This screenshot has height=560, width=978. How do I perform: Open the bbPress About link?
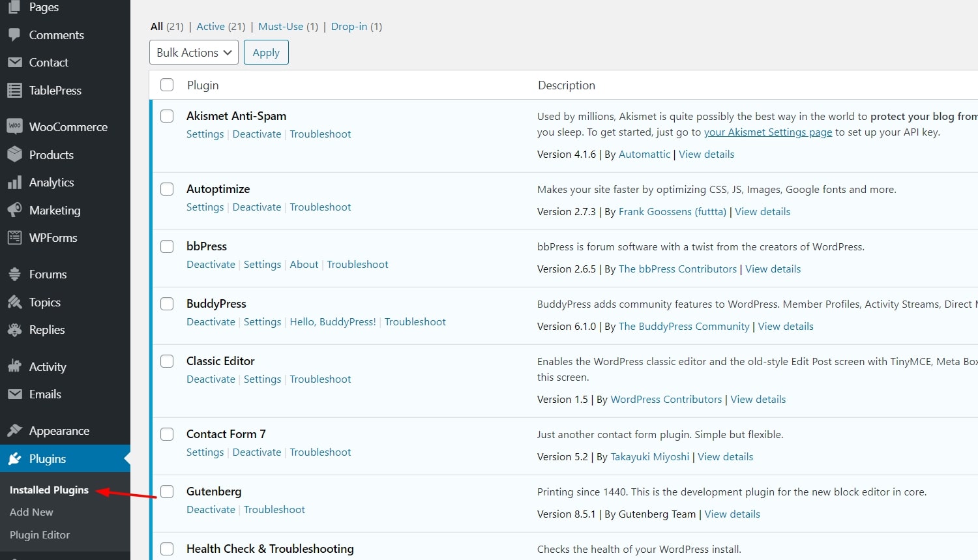(x=304, y=265)
